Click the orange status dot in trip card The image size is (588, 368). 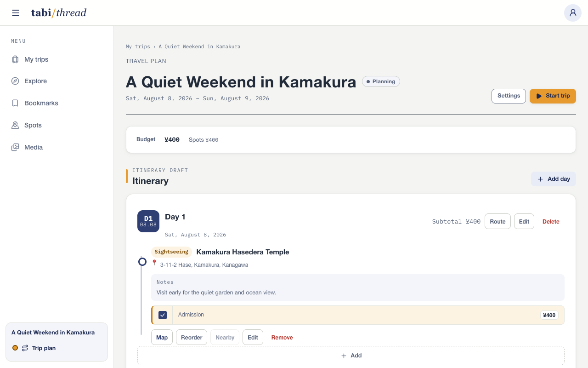[15, 348]
